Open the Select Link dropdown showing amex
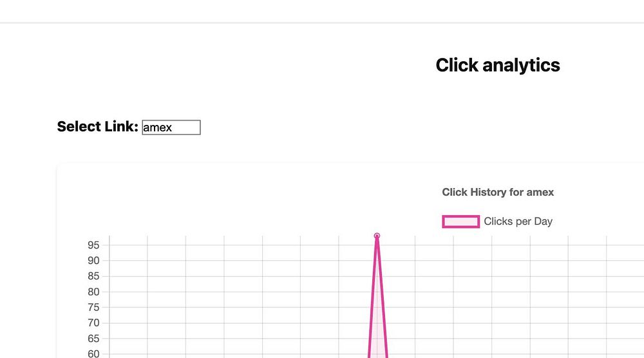644x358 pixels. click(171, 127)
